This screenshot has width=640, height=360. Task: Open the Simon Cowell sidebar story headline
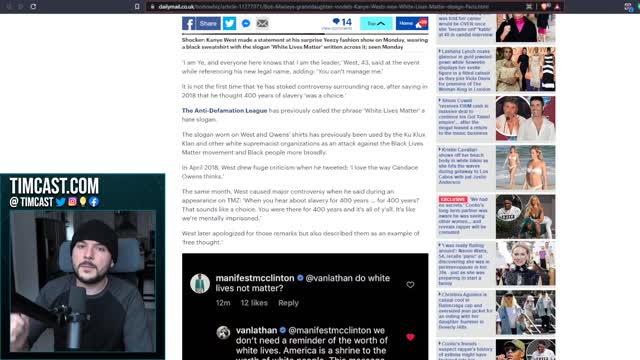(464, 117)
